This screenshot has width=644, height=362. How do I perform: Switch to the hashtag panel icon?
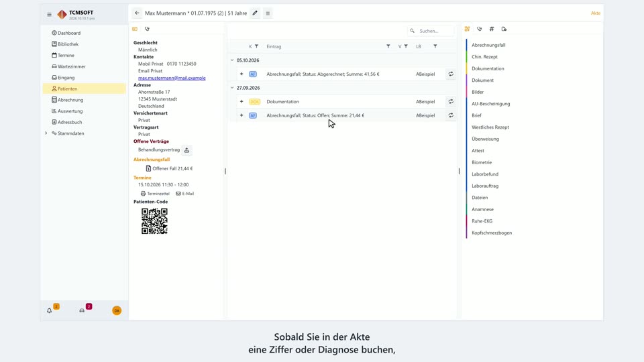click(492, 29)
